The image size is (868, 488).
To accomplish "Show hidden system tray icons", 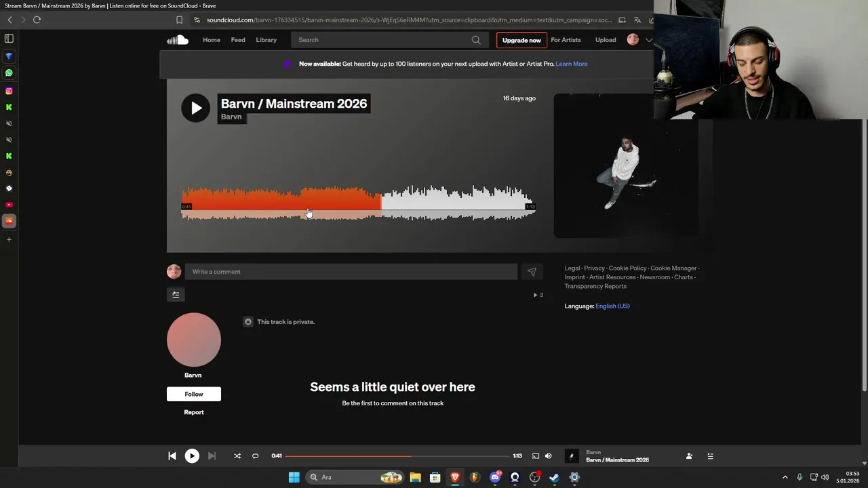I will coord(785,477).
